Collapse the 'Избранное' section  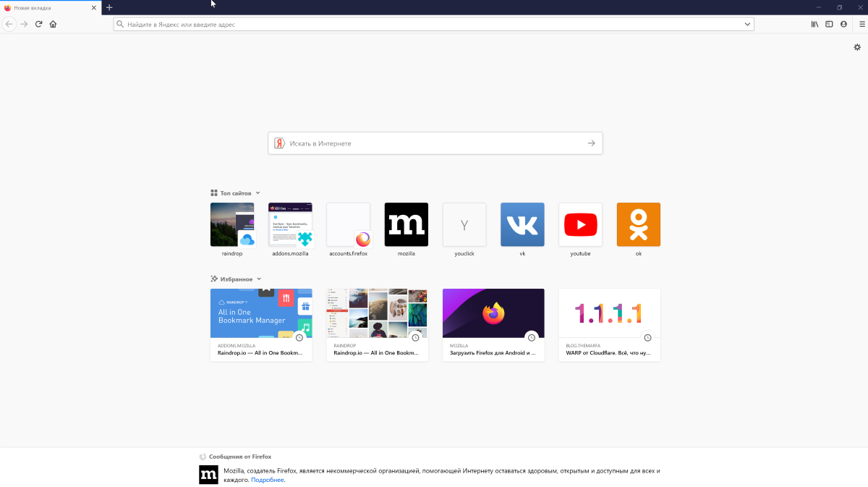[x=259, y=278]
